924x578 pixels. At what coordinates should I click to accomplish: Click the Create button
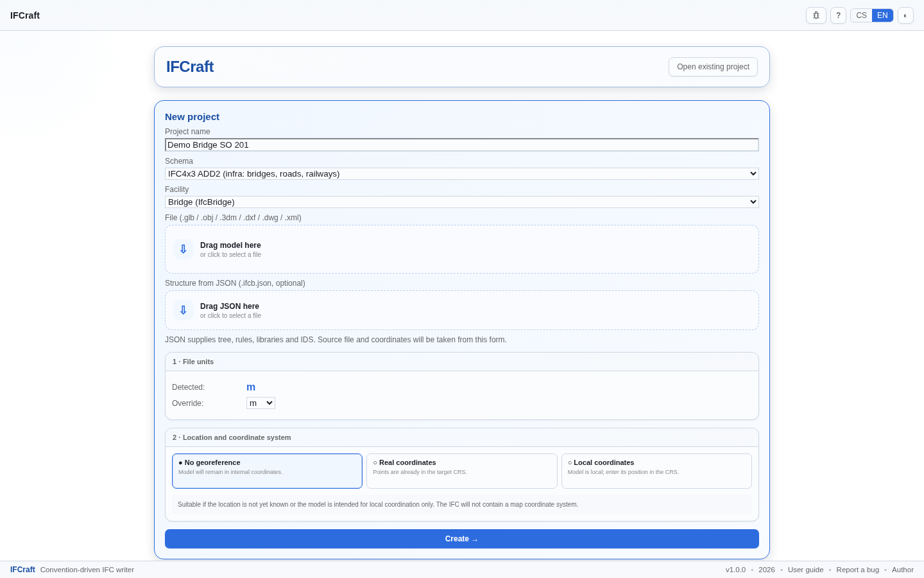462,539
